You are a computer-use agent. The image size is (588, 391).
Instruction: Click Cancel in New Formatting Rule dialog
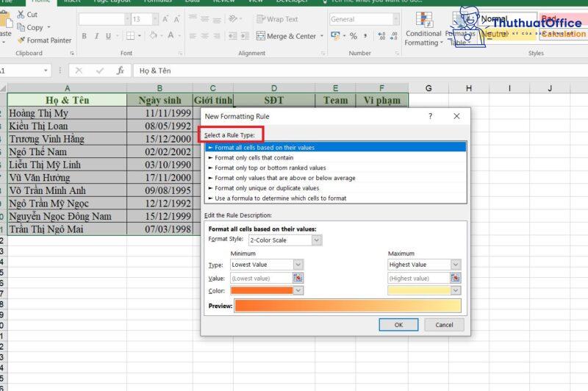point(444,325)
